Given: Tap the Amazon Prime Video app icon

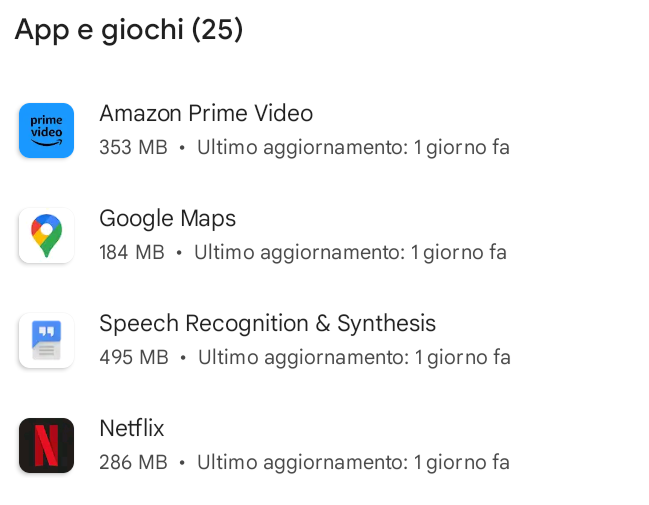Looking at the screenshot, I should [46, 130].
